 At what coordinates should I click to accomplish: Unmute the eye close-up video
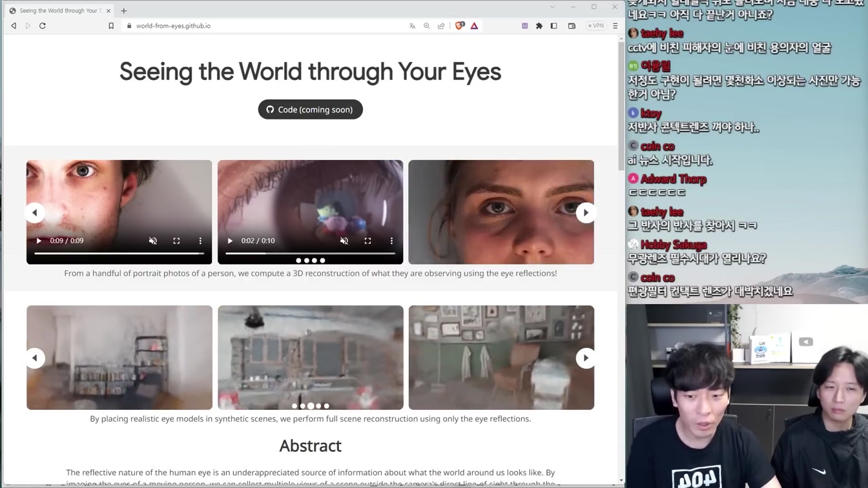click(344, 241)
